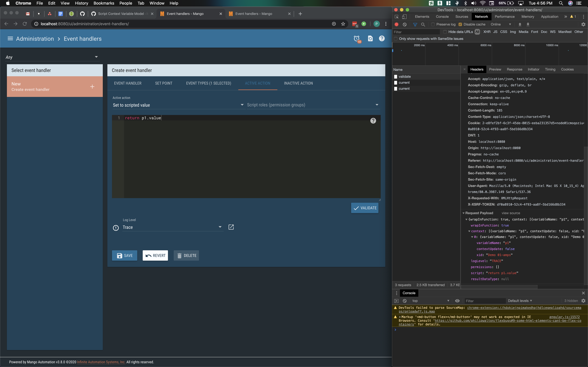Click the VALIDATE button

click(365, 208)
